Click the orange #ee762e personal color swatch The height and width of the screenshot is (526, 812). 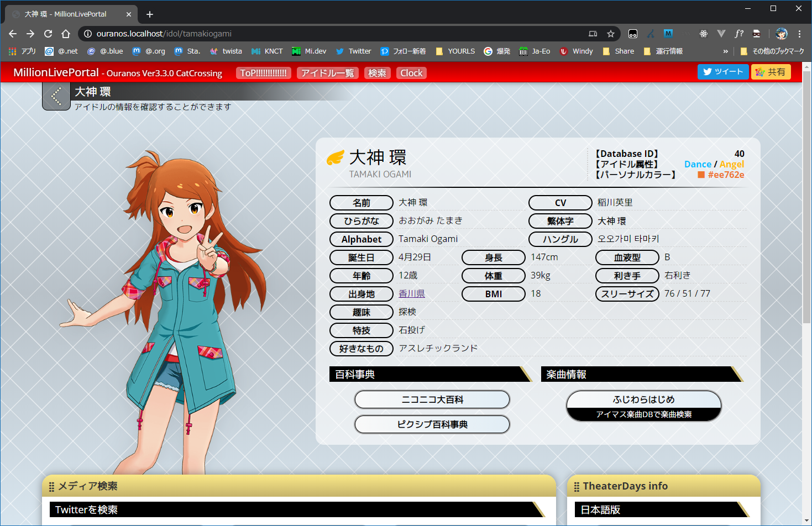[701, 175]
